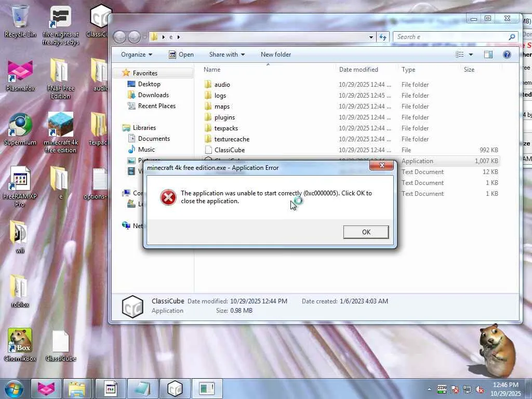Select the desktop folder named e
This screenshot has height=399, width=532.
pos(60,182)
